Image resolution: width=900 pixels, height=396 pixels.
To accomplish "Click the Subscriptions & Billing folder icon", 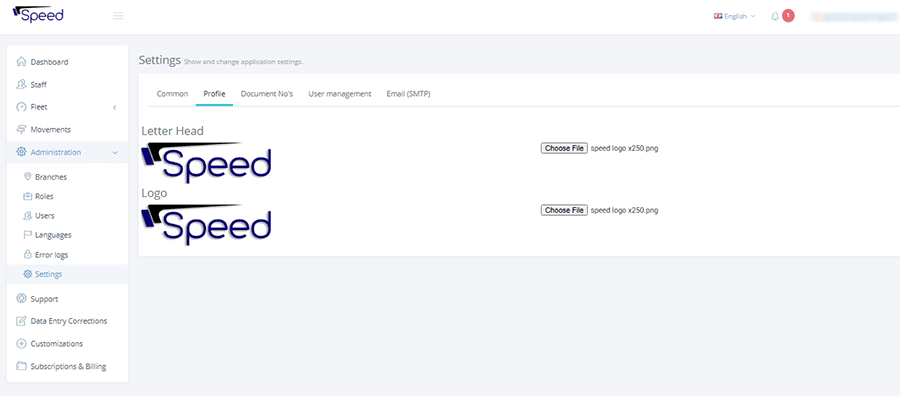I will (21, 366).
